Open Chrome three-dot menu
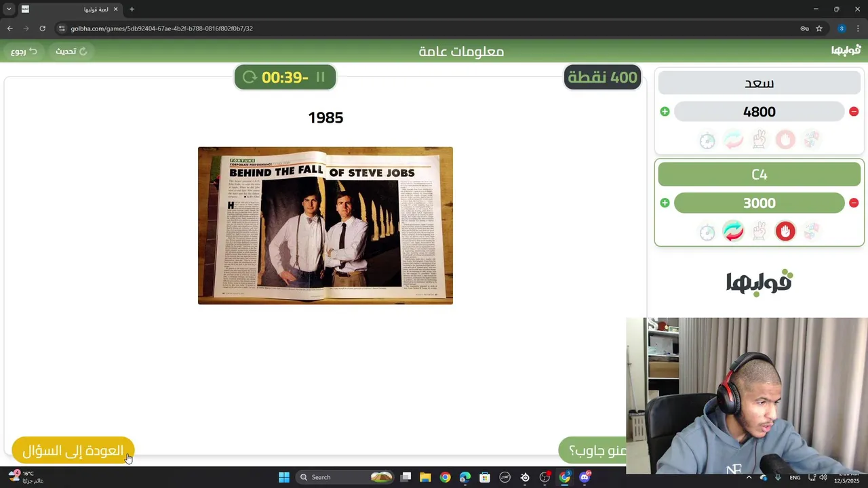Viewport: 868px width, 488px height. tap(858, 28)
